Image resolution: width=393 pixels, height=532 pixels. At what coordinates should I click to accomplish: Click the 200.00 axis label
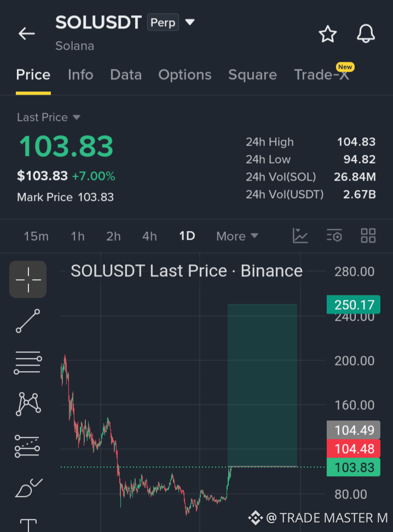[354, 361]
